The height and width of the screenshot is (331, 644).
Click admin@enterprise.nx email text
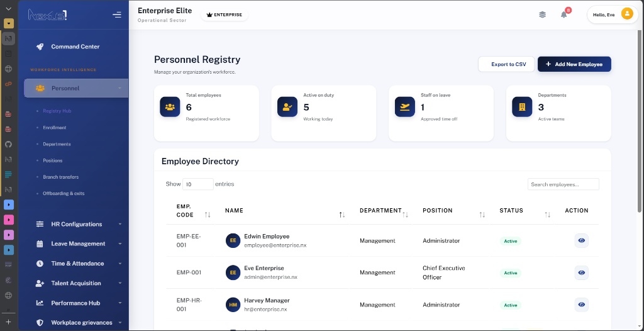point(270,277)
